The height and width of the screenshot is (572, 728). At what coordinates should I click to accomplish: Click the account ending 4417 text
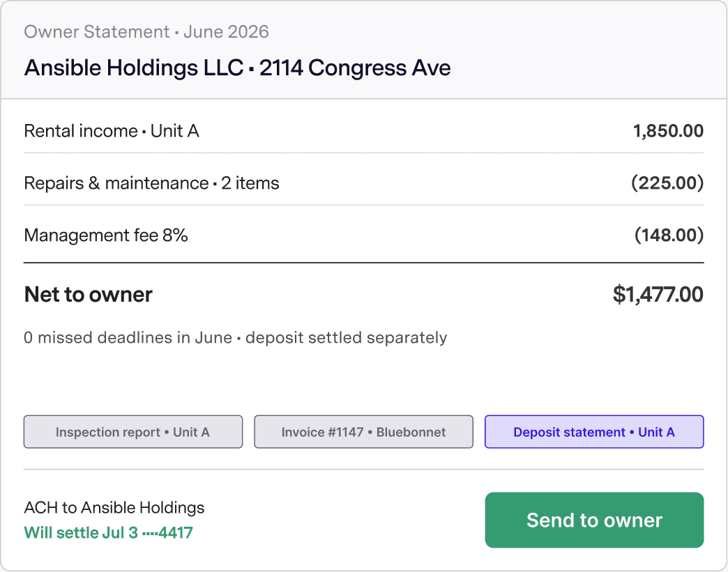click(x=167, y=532)
